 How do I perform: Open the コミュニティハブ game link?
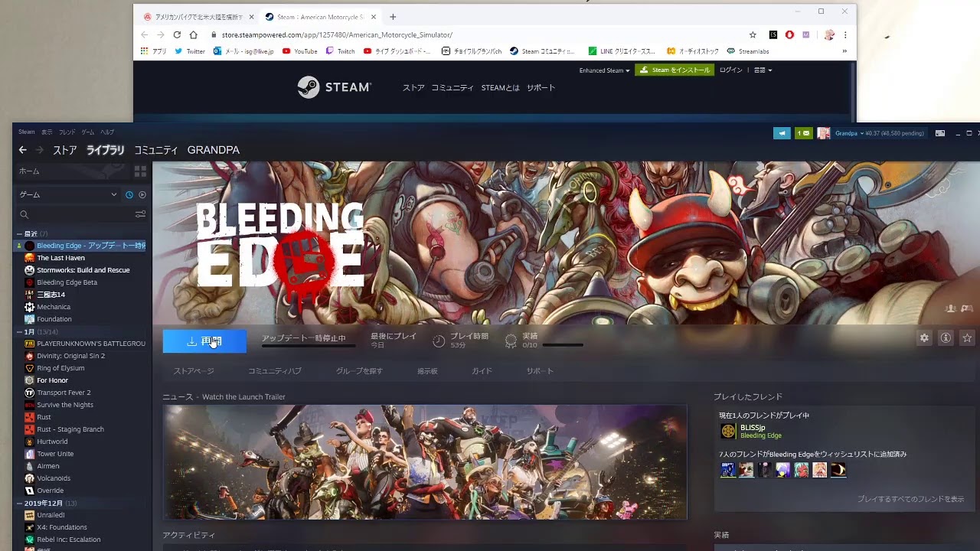pyautogui.click(x=274, y=371)
